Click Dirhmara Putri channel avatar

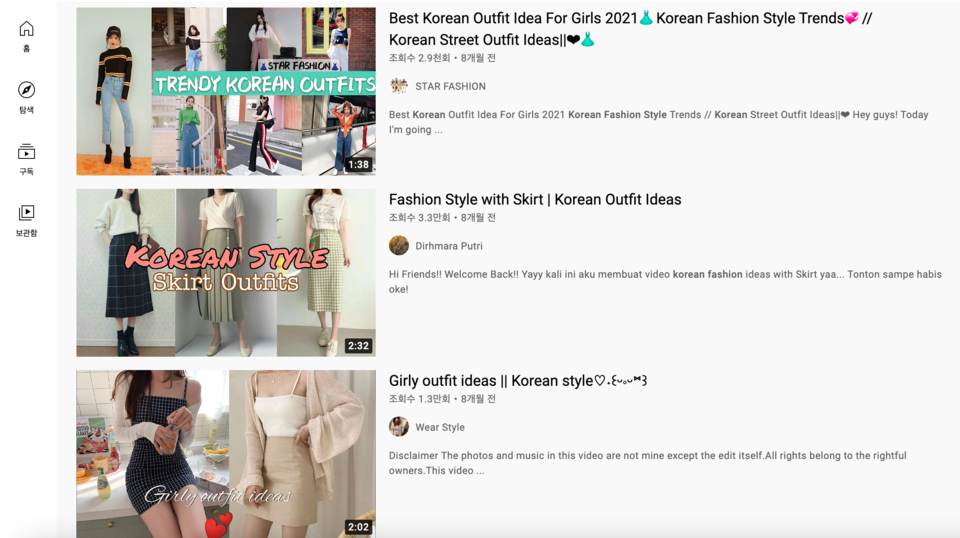pos(399,246)
